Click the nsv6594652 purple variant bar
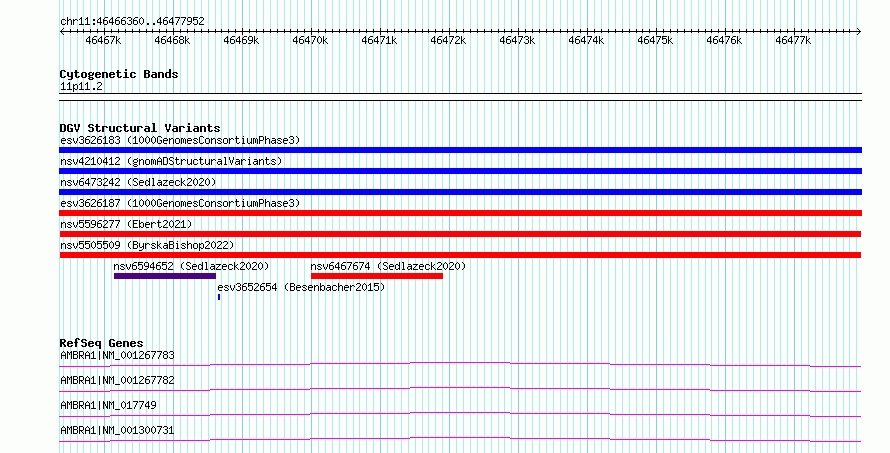 click(x=165, y=276)
